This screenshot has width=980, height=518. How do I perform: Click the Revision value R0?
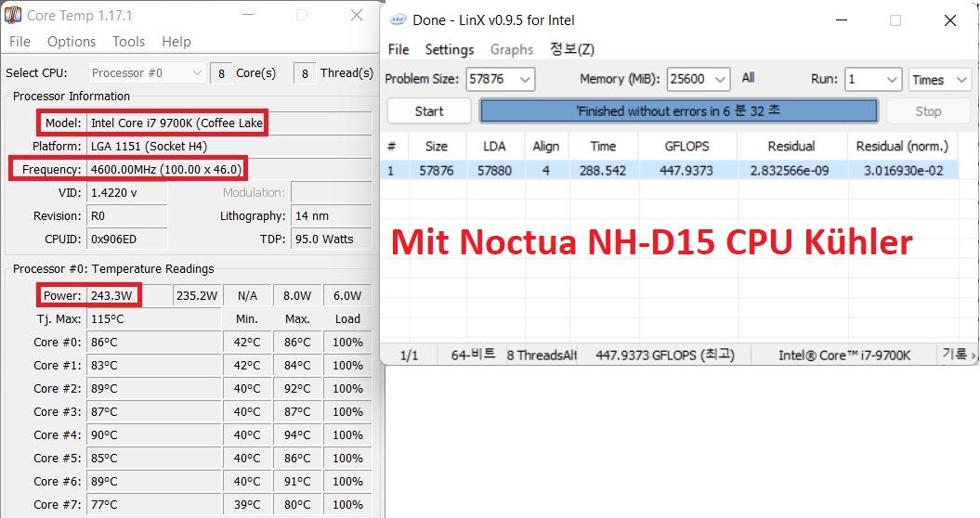click(x=127, y=215)
